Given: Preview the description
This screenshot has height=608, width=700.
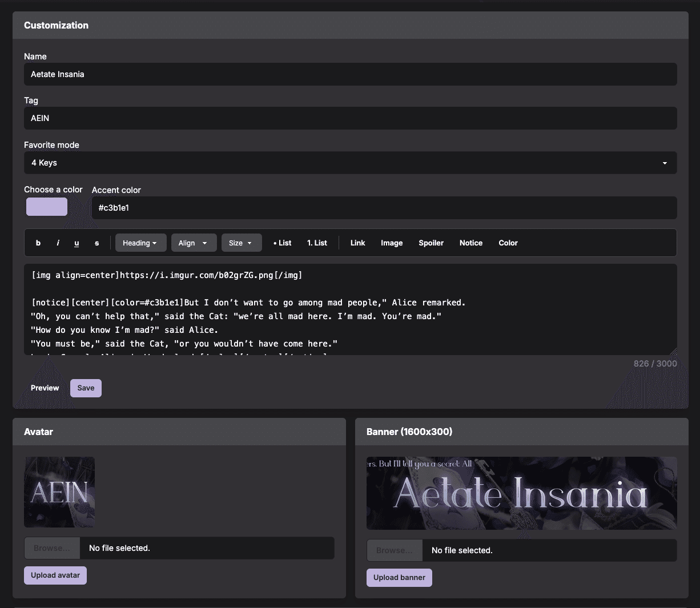Looking at the screenshot, I should pos(45,388).
